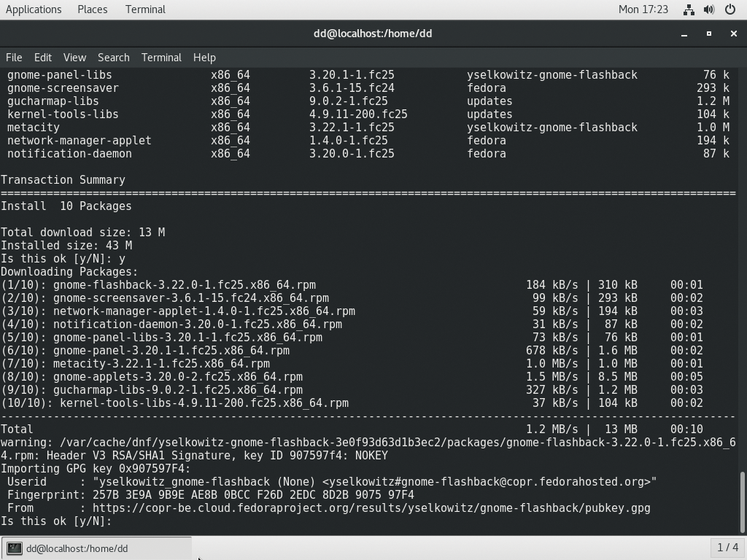The width and height of the screenshot is (747, 560).
Task: Open the network status icon in top bar
Action: 689,9
